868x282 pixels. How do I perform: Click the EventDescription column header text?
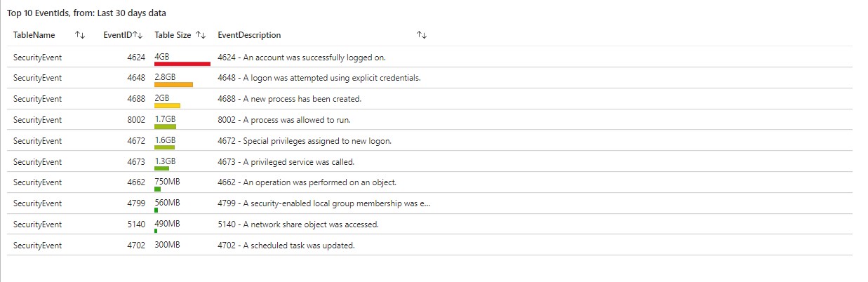click(x=249, y=35)
